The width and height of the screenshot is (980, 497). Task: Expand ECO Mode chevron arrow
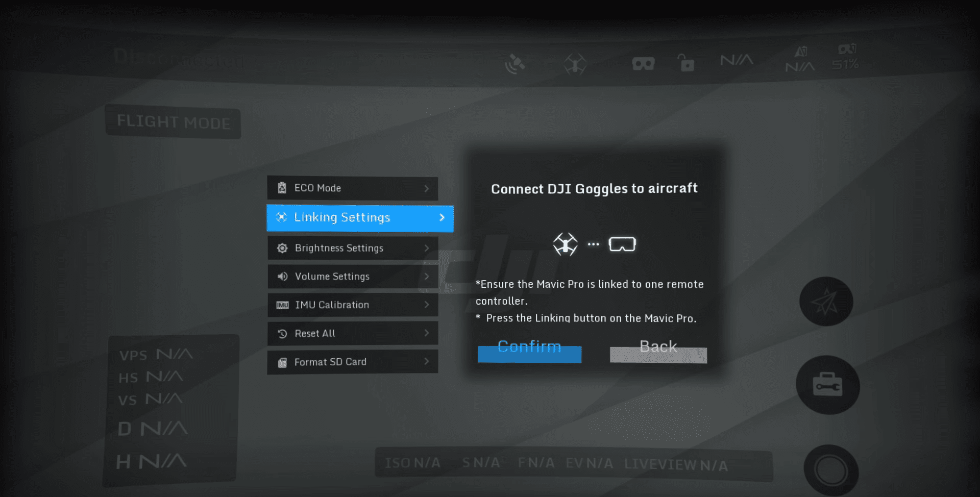[427, 188]
